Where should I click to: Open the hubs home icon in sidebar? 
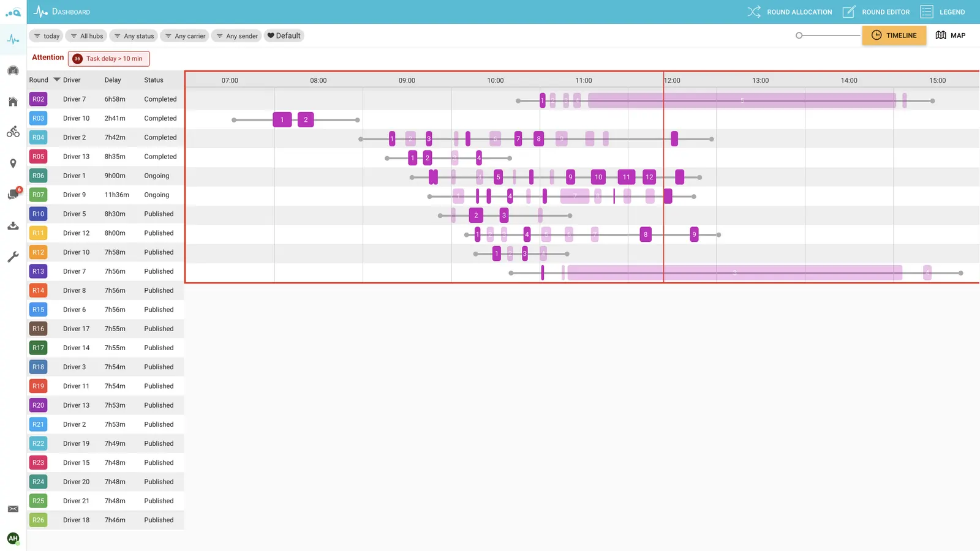(x=13, y=102)
